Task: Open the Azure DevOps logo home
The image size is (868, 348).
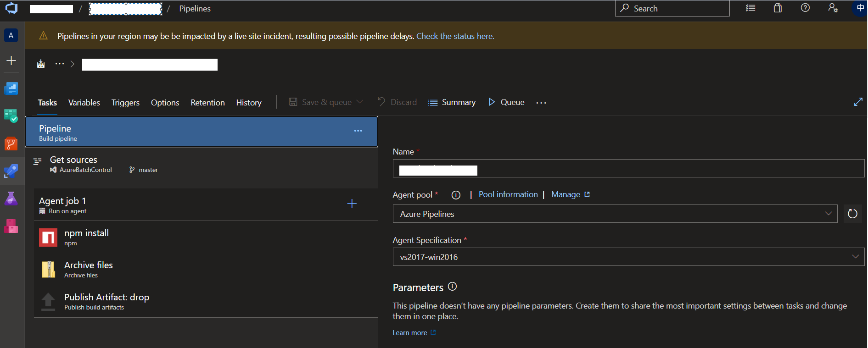Action: (11, 8)
